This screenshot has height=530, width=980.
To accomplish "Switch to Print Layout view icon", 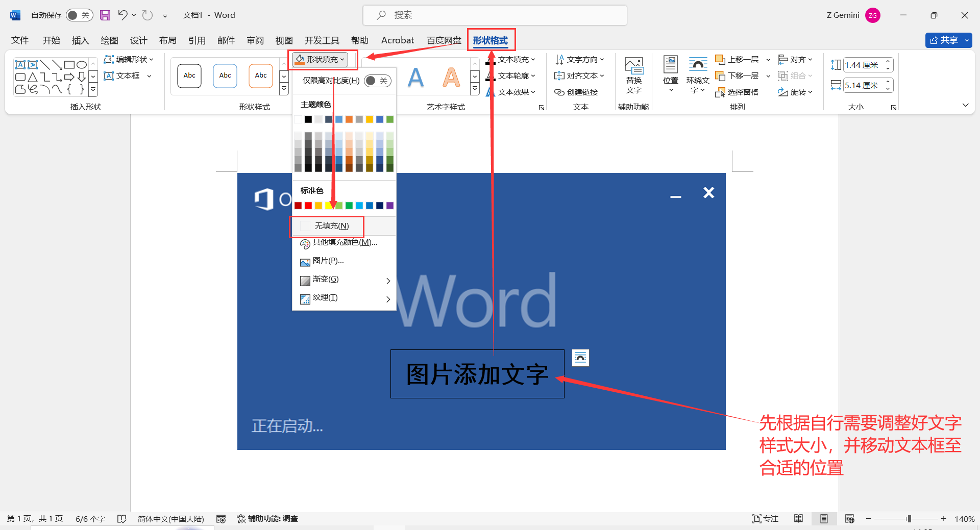I will pos(824,519).
